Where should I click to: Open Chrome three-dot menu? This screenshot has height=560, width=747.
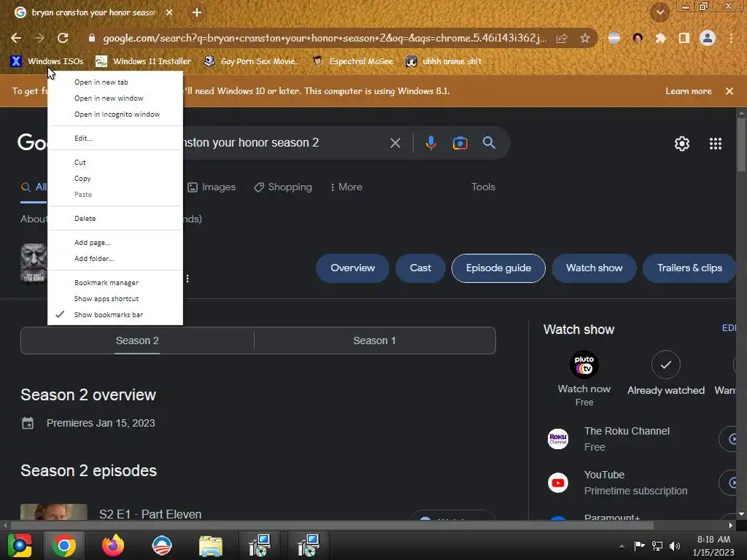731,38
